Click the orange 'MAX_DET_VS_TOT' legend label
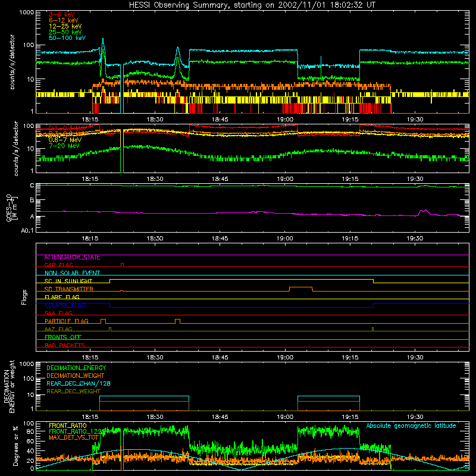 (x=74, y=437)
